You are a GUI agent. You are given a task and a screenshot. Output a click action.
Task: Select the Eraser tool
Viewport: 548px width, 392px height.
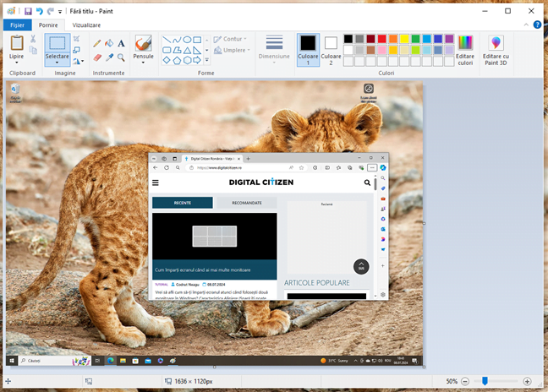(x=97, y=57)
